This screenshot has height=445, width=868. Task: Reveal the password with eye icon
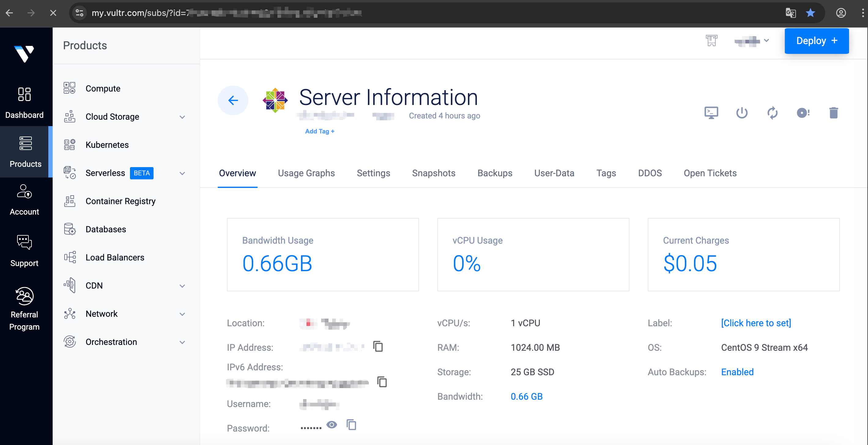(x=332, y=425)
